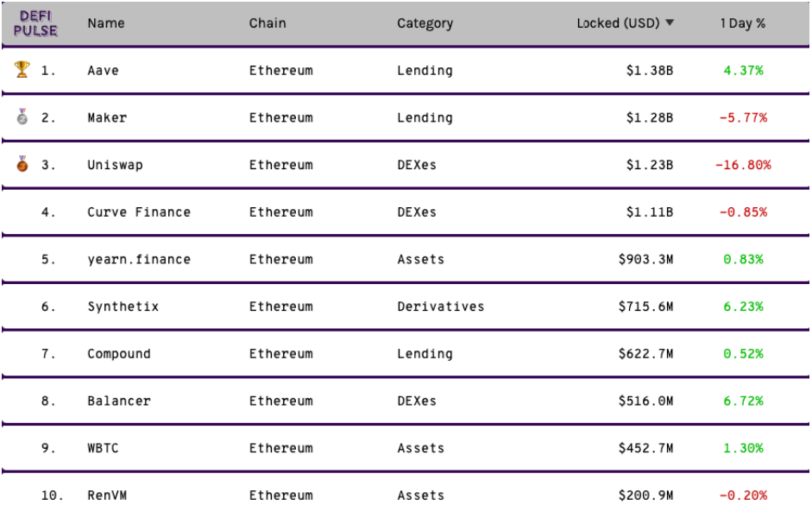This screenshot has height=518, width=812.
Task: Sort by the Name column header
Action: coord(106,23)
